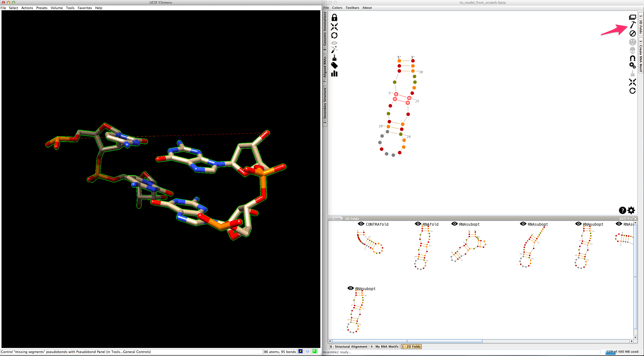Click the greyed skull icon
The width and height of the screenshot is (644, 356).
[x=632, y=51]
